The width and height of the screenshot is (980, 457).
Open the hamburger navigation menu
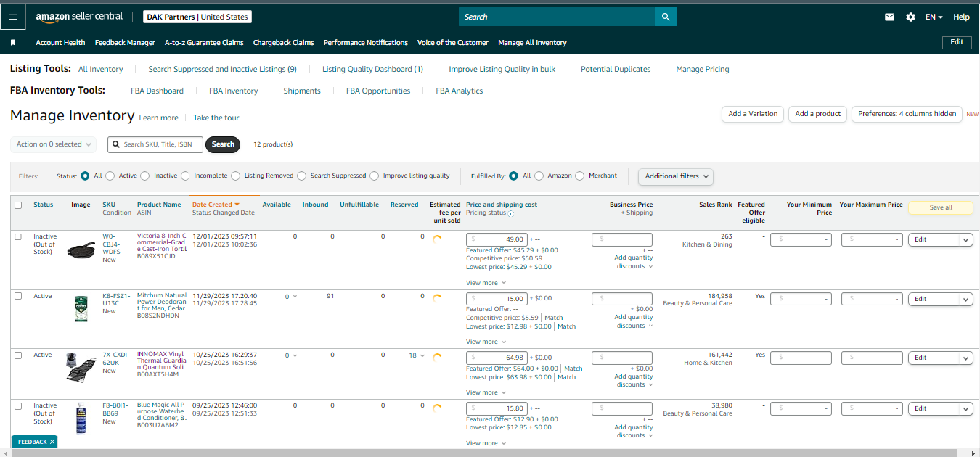coord(12,17)
